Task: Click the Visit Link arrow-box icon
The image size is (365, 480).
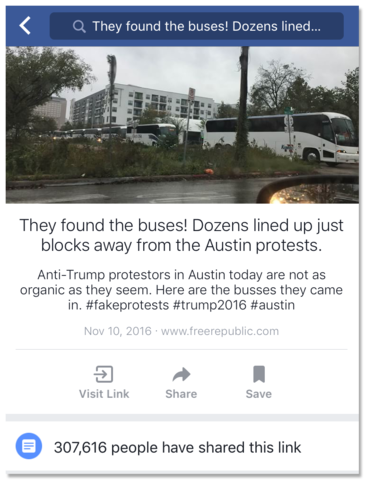Action: pyautogui.click(x=103, y=374)
